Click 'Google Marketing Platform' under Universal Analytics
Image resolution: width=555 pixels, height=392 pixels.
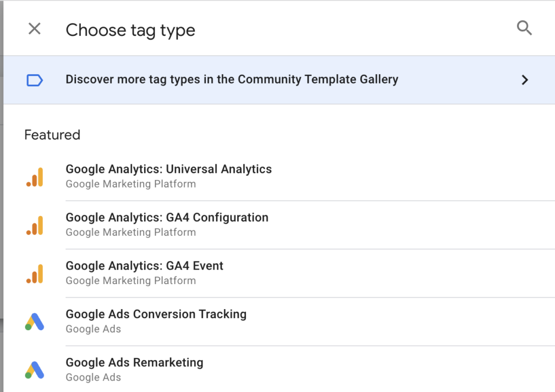(131, 184)
